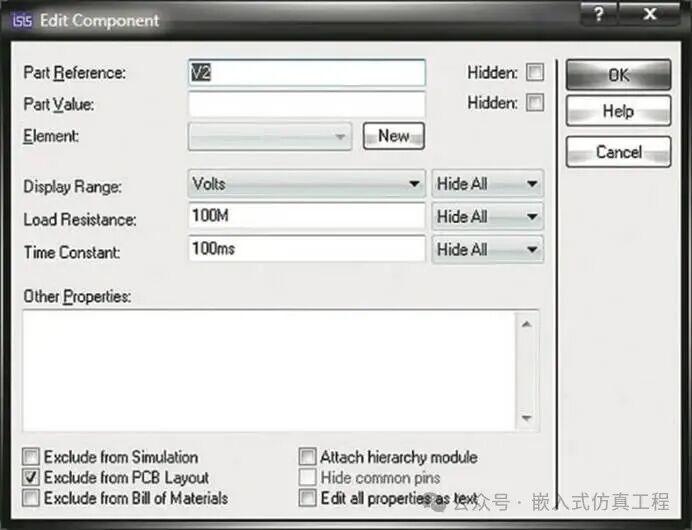Click the empty Part Value input field

(307, 104)
